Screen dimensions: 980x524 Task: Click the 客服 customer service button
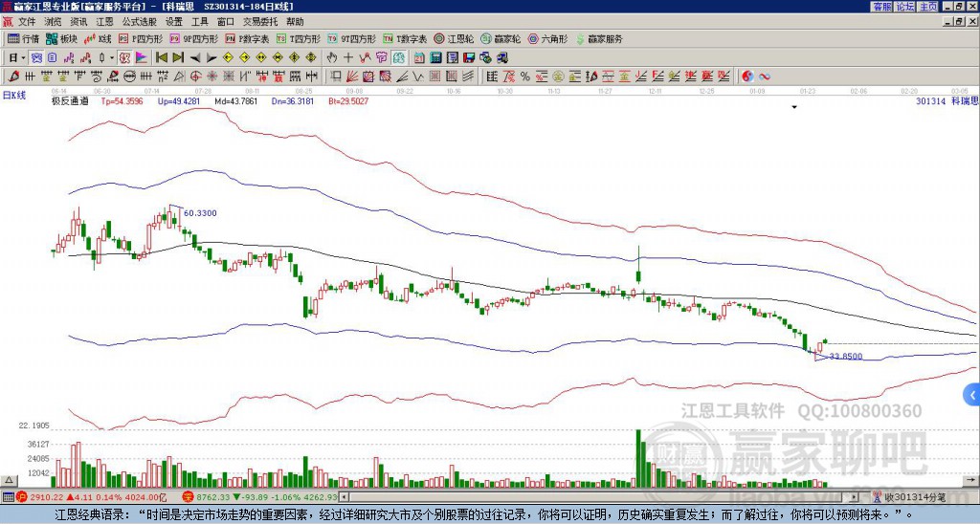coord(881,7)
